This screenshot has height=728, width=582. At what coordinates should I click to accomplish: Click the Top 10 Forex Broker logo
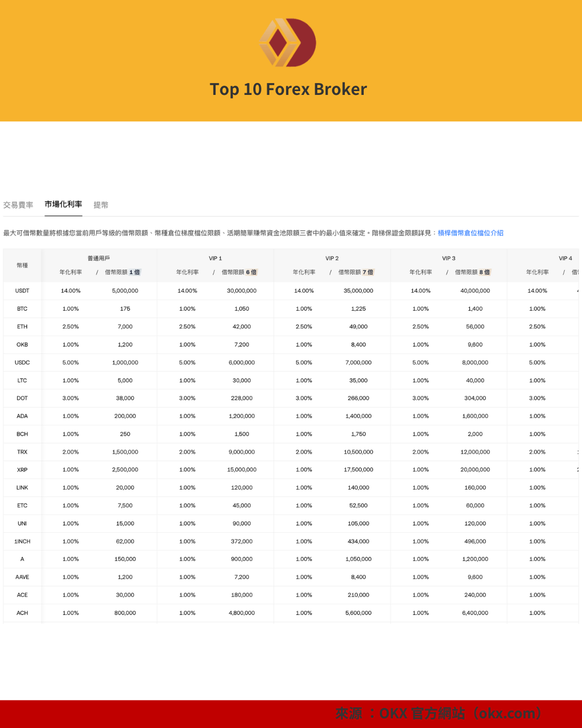click(x=288, y=43)
